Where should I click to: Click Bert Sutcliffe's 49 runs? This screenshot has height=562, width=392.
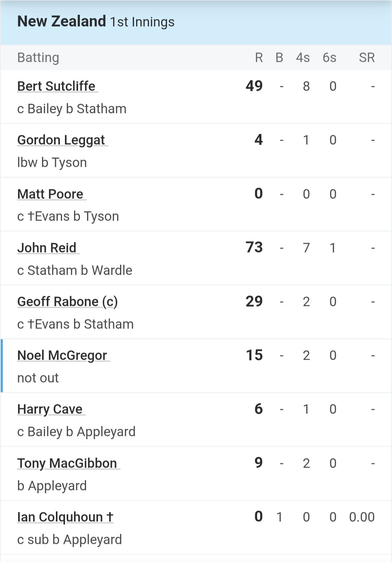(x=254, y=86)
